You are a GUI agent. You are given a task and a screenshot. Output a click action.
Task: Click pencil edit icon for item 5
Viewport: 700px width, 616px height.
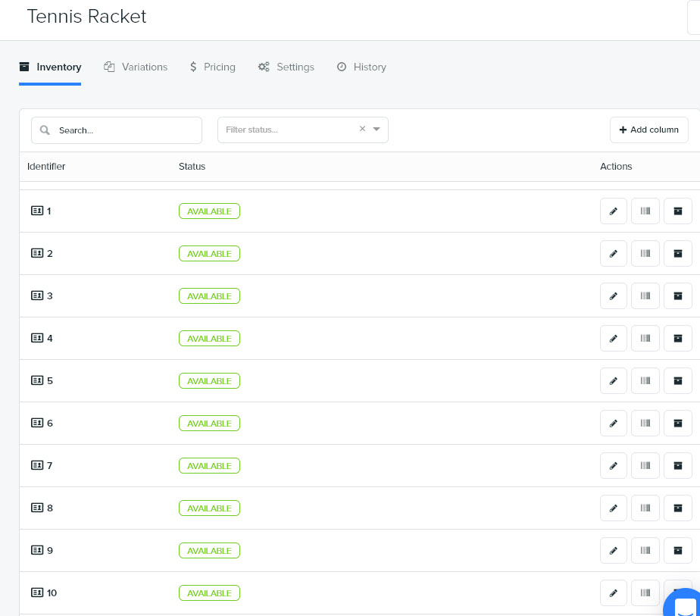click(x=614, y=381)
